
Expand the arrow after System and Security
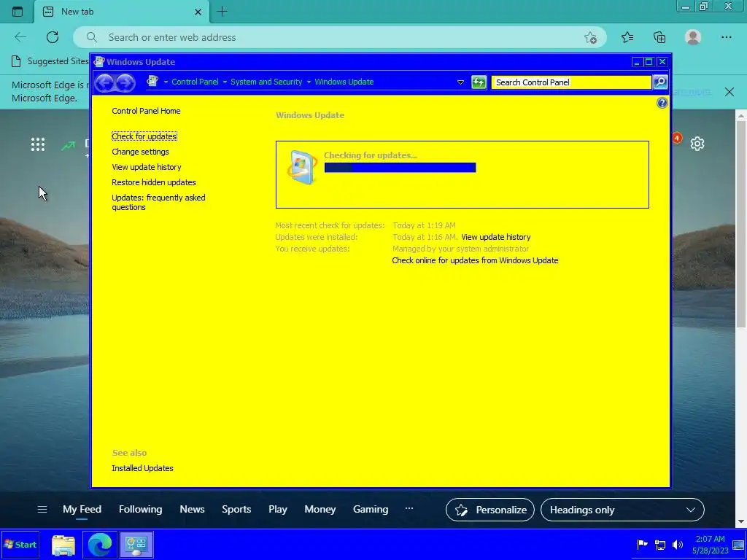(x=309, y=82)
